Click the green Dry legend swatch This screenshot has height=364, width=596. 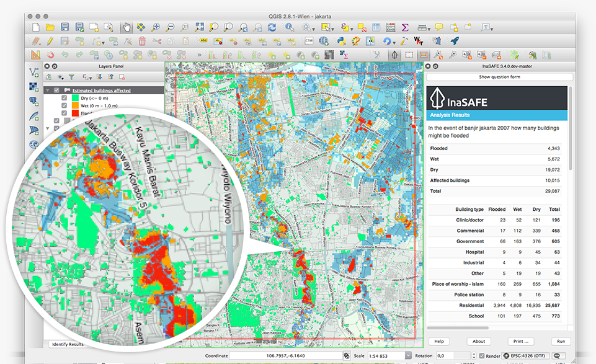tap(75, 98)
